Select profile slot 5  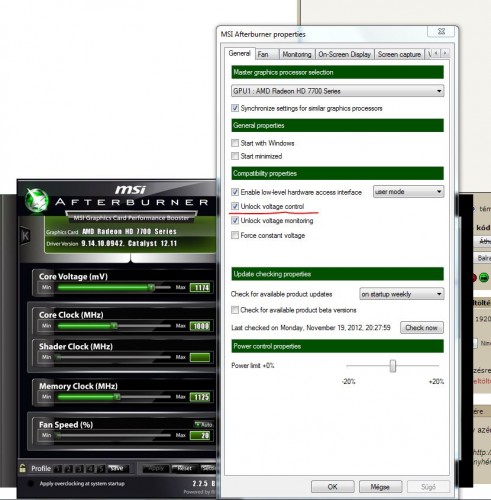pos(101,469)
